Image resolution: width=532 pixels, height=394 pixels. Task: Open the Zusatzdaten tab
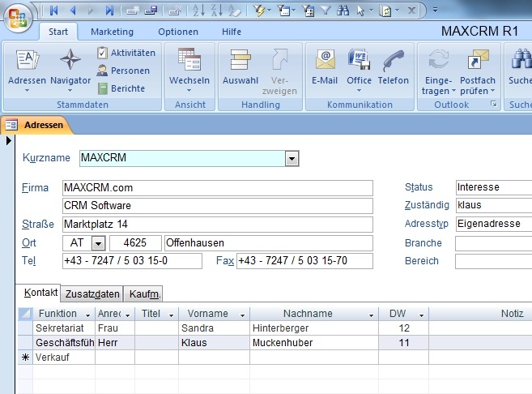92,294
